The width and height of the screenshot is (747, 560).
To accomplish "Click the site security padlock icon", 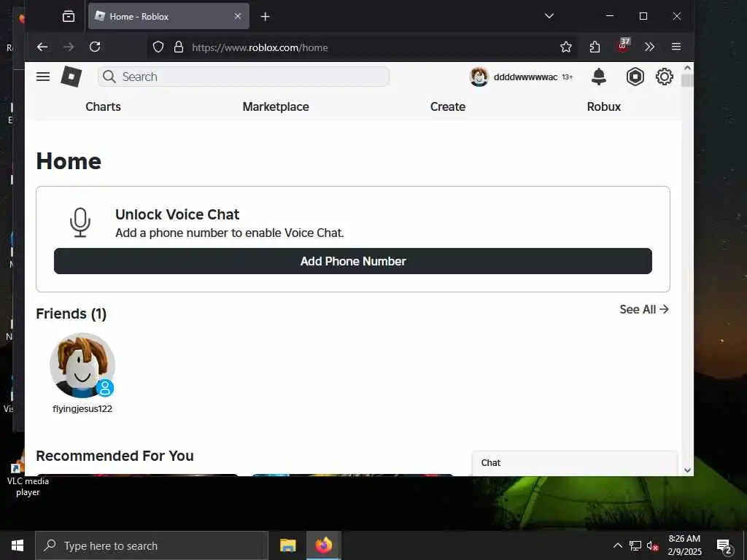I will click(x=179, y=47).
